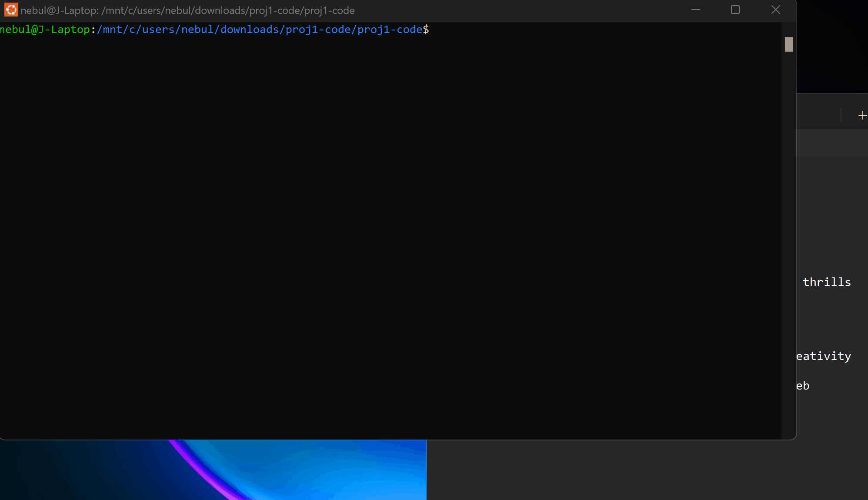The height and width of the screenshot is (500, 868).
Task: Click the word thrills in background window
Action: 826,282
